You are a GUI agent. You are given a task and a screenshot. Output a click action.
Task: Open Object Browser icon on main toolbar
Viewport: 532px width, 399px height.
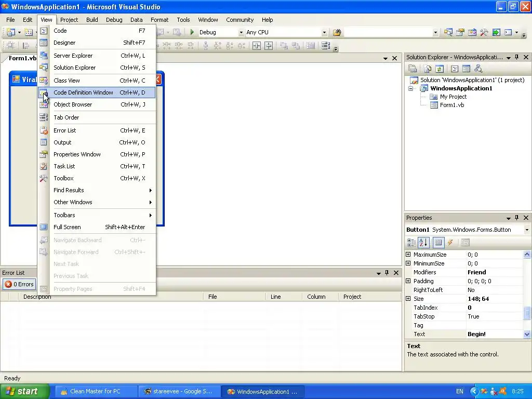472,33
